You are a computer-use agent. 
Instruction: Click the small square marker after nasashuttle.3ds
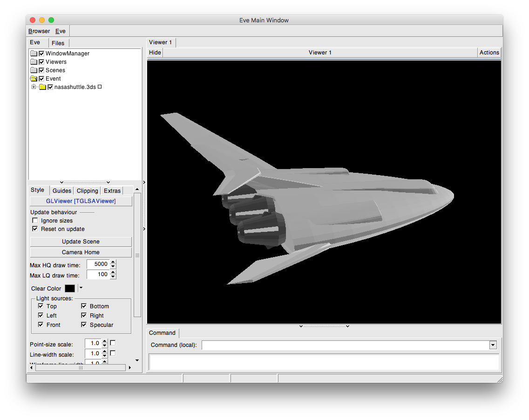[100, 87]
